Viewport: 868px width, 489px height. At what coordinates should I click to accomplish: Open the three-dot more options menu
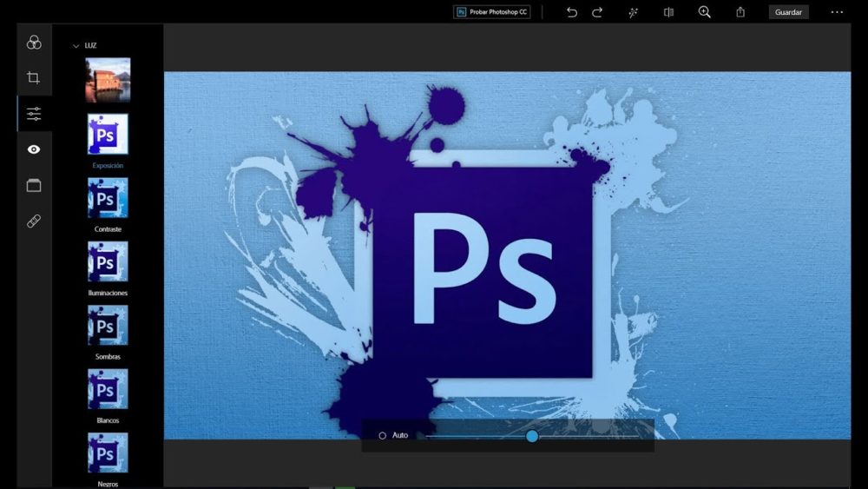[x=837, y=12]
